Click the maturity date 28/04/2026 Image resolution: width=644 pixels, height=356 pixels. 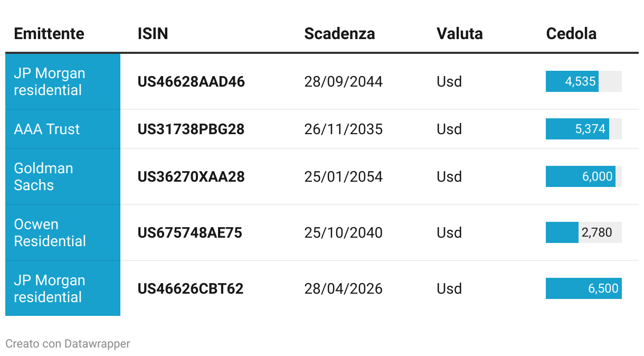343,289
